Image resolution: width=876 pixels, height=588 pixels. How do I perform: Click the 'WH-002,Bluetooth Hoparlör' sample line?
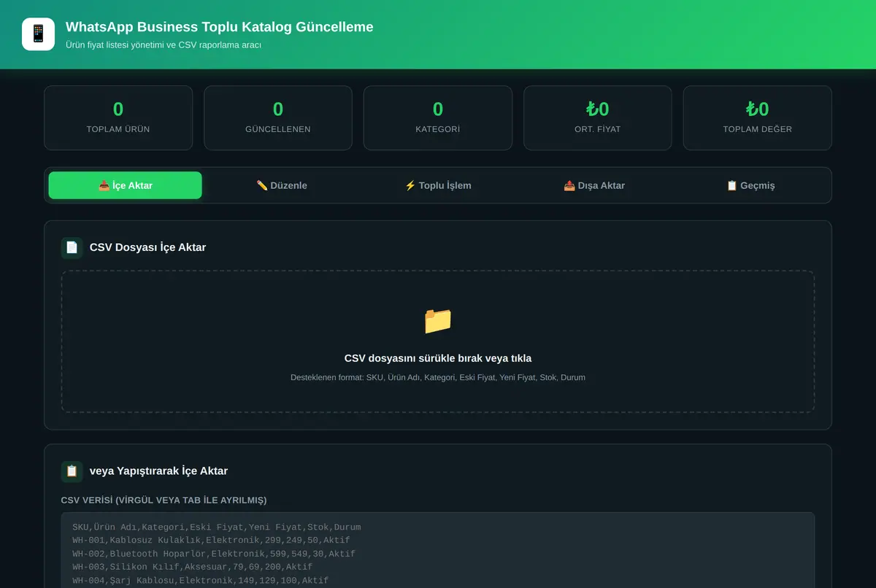coord(214,554)
